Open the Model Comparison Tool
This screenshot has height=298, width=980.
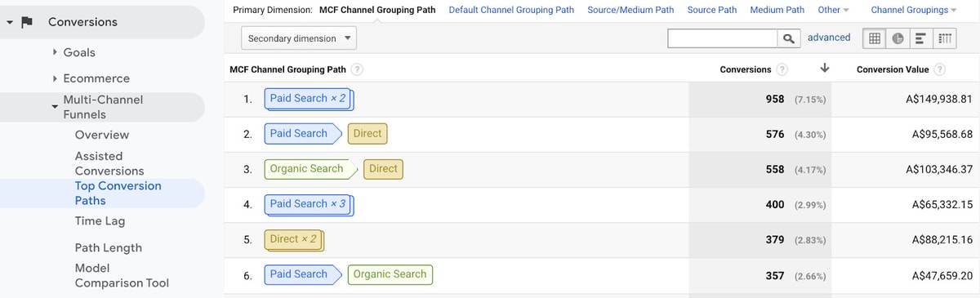coord(122,275)
